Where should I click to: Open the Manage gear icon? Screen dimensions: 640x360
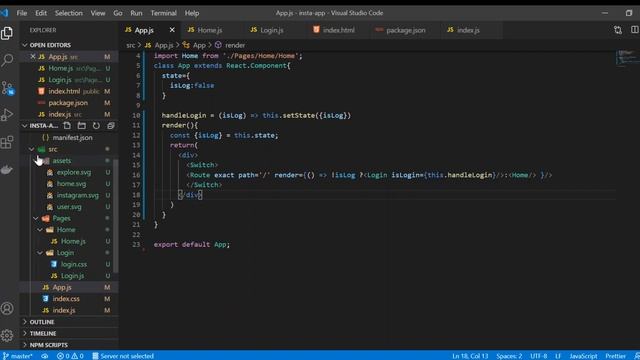pyautogui.click(x=7, y=336)
